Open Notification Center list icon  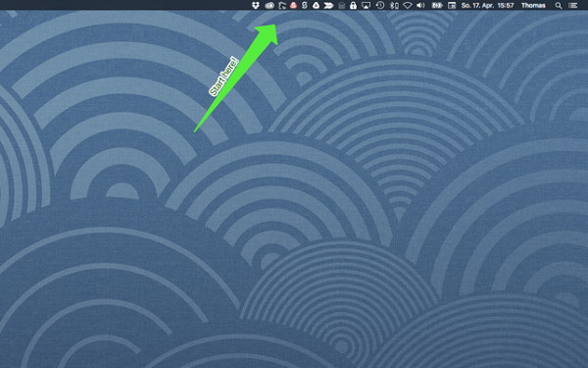click(572, 5)
